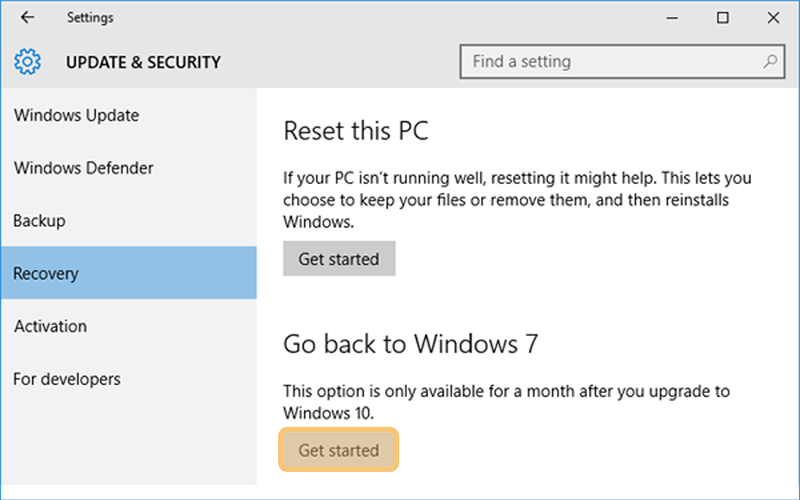Click the Go back to Windows 7 heading
This screenshot has height=500, width=800.
point(411,343)
